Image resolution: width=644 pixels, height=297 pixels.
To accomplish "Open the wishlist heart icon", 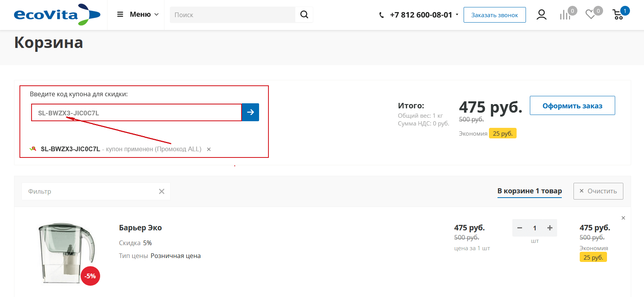I will [x=591, y=15].
